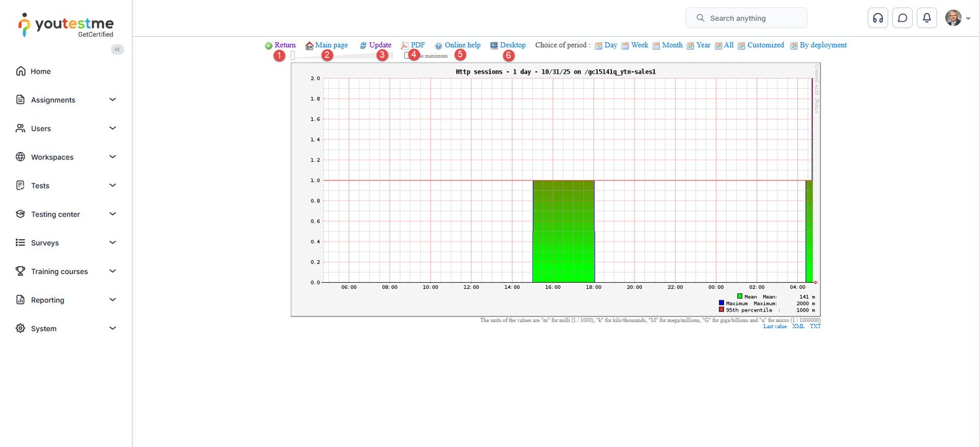Open the System sidebar menu
The height and width of the screenshot is (447, 980).
pyautogui.click(x=43, y=329)
